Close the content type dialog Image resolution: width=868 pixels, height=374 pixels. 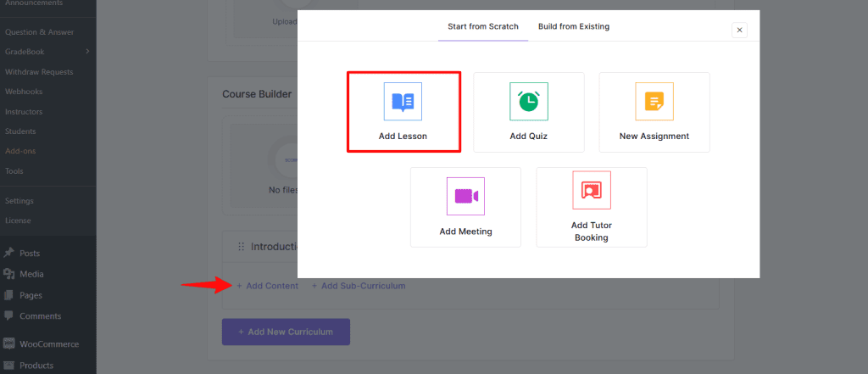(739, 30)
